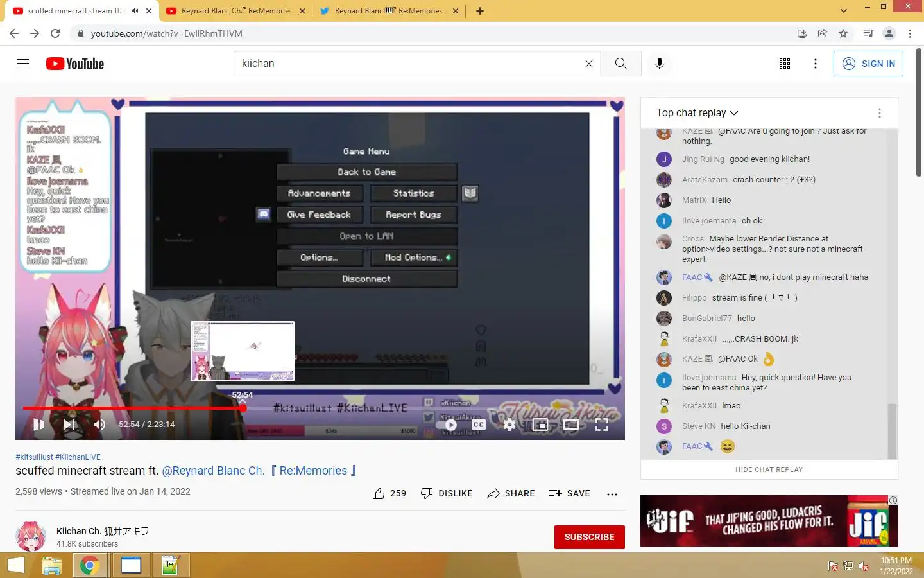Reload the page

(x=55, y=33)
